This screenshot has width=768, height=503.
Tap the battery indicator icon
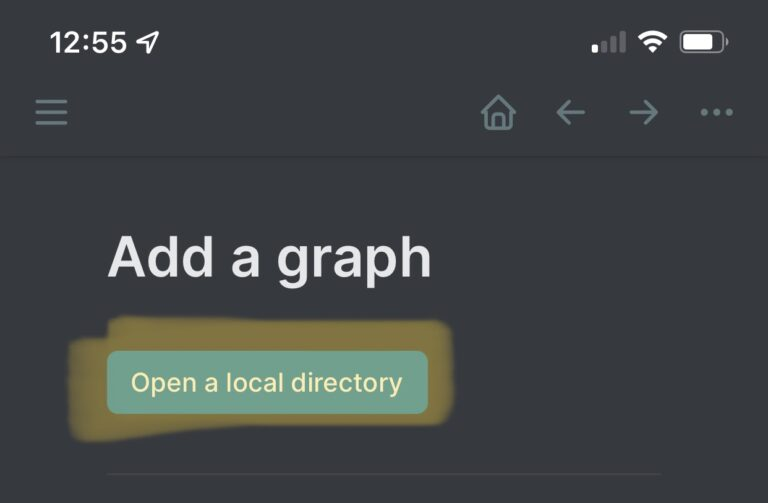tap(704, 42)
